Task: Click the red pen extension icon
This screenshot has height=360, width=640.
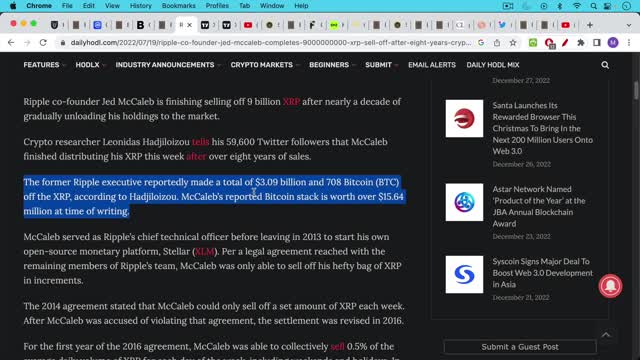Action: [565, 42]
